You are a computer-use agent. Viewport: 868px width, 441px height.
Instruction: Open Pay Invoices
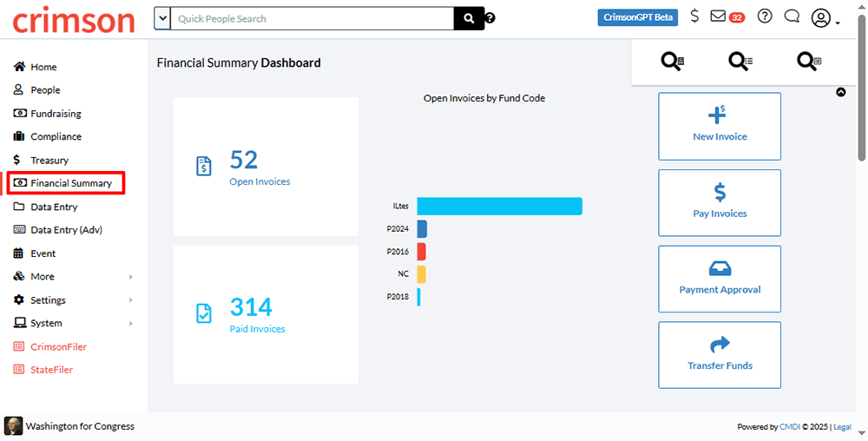point(720,203)
